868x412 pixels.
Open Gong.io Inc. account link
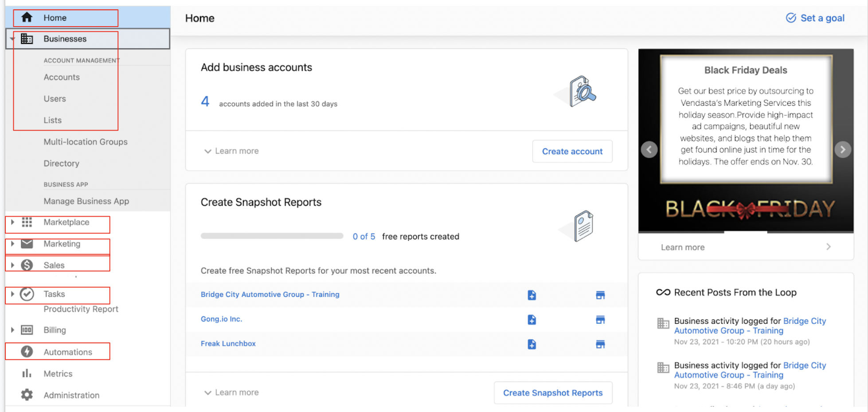(x=222, y=319)
